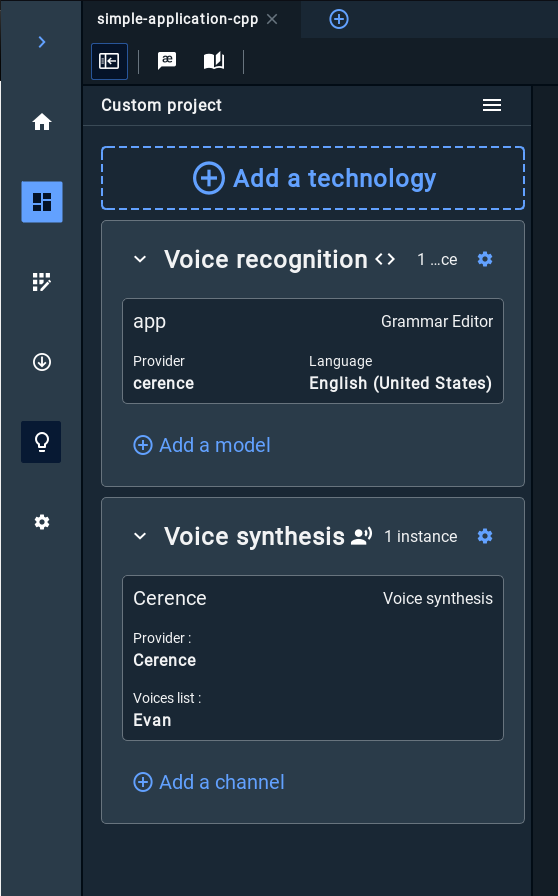Click Add a channel link
Screen dimensions: 558x896
pyautogui.click(x=209, y=782)
